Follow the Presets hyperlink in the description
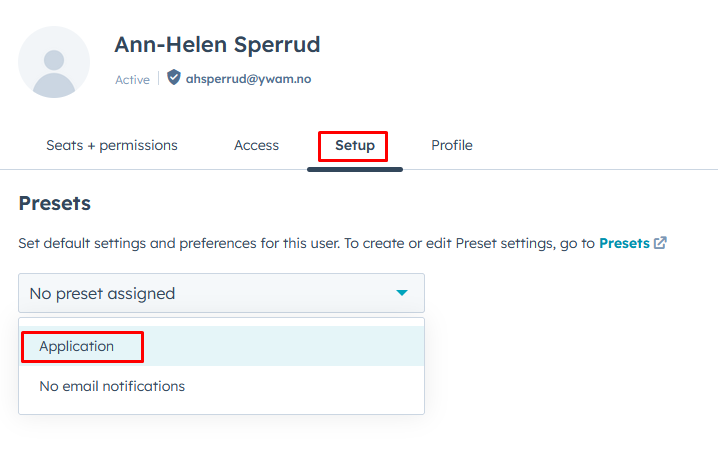Screen dimensions: 718x460 pos(624,243)
